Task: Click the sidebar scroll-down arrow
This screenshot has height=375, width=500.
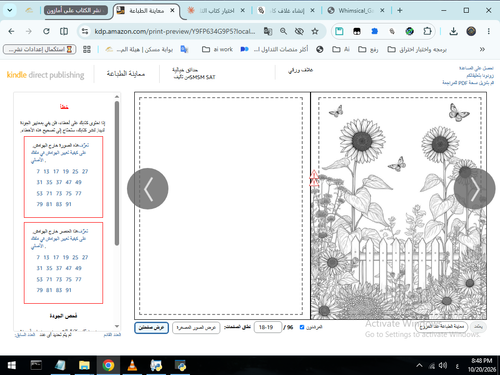Action: point(117,326)
